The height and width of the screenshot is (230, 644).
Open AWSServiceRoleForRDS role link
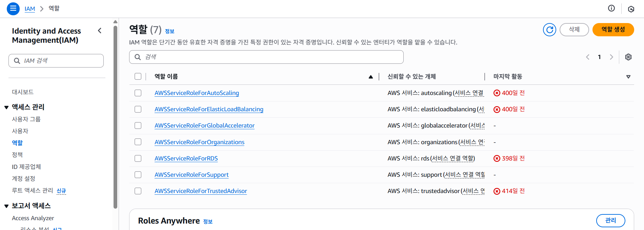(186, 158)
